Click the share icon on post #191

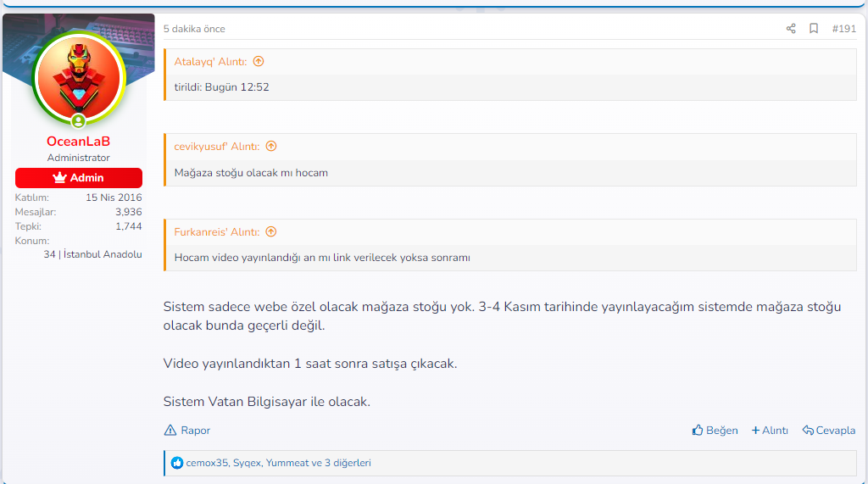(x=791, y=28)
